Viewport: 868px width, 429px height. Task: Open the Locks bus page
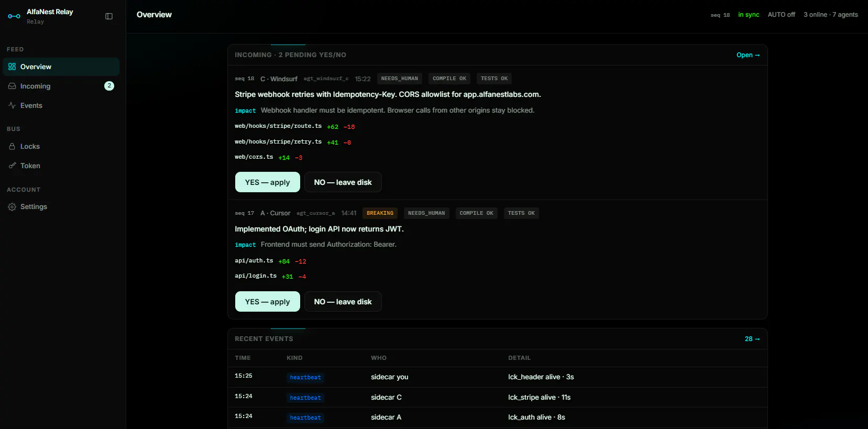coord(61,146)
